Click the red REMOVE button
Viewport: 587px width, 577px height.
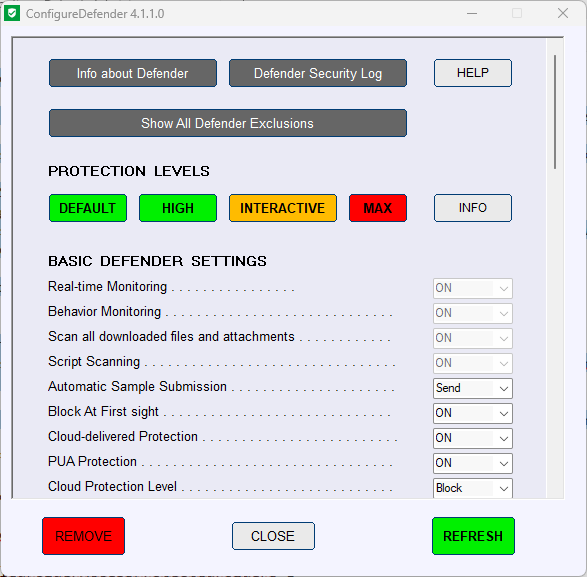click(83, 536)
